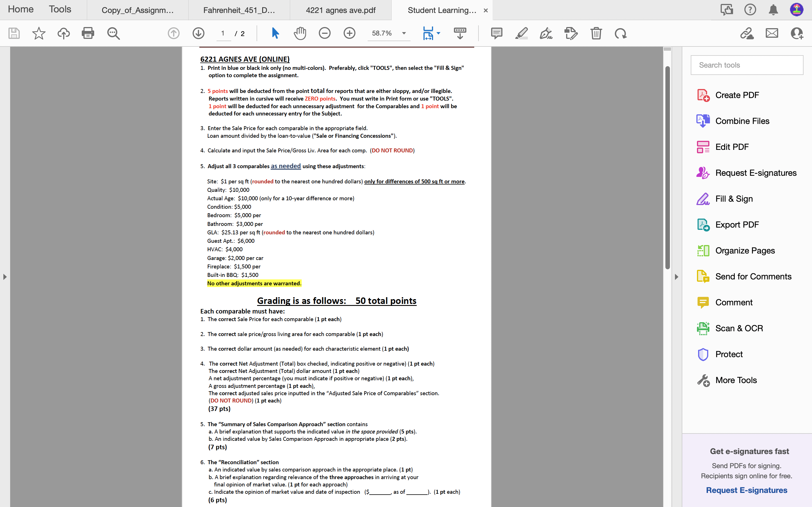Click the highlight text pen icon

(521, 33)
